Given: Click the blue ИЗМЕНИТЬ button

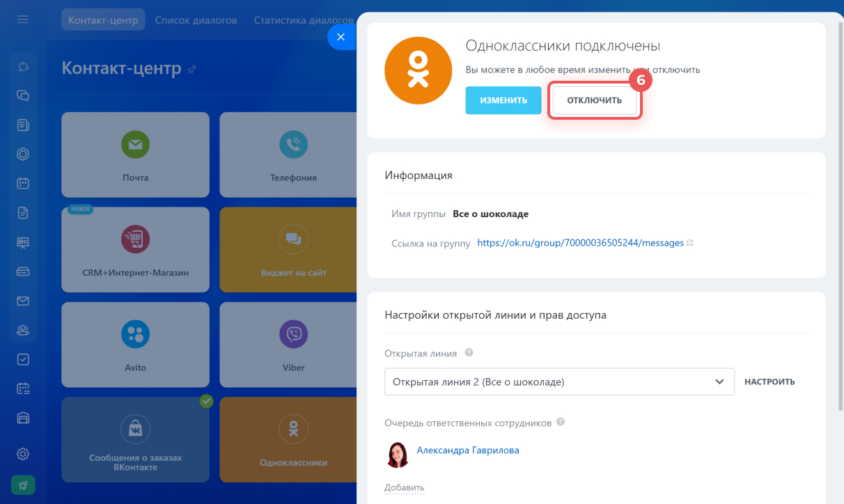Looking at the screenshot, I should point(503,100).
